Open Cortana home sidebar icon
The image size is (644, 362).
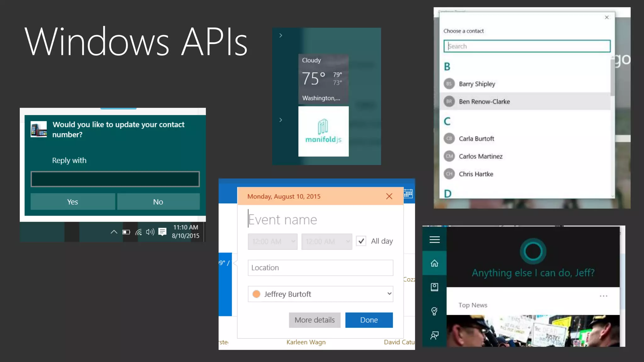435,263
